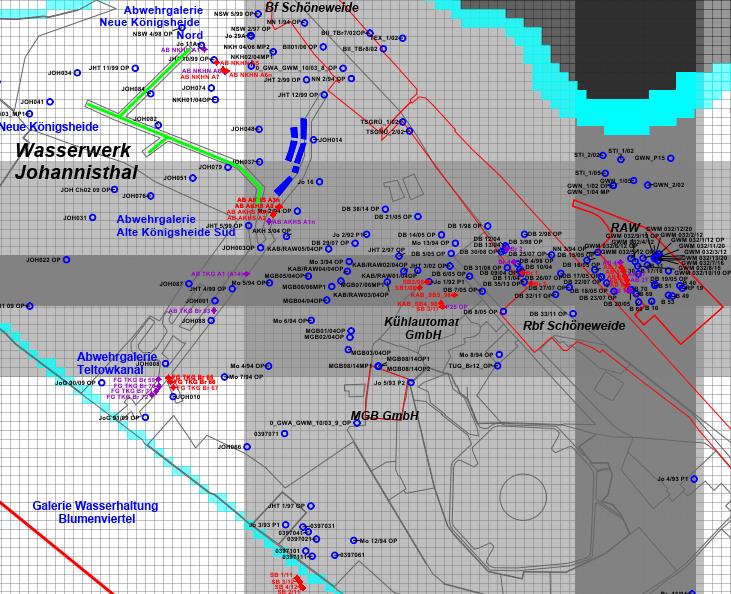Click the MGB GmbH site label

pos(385,415)
